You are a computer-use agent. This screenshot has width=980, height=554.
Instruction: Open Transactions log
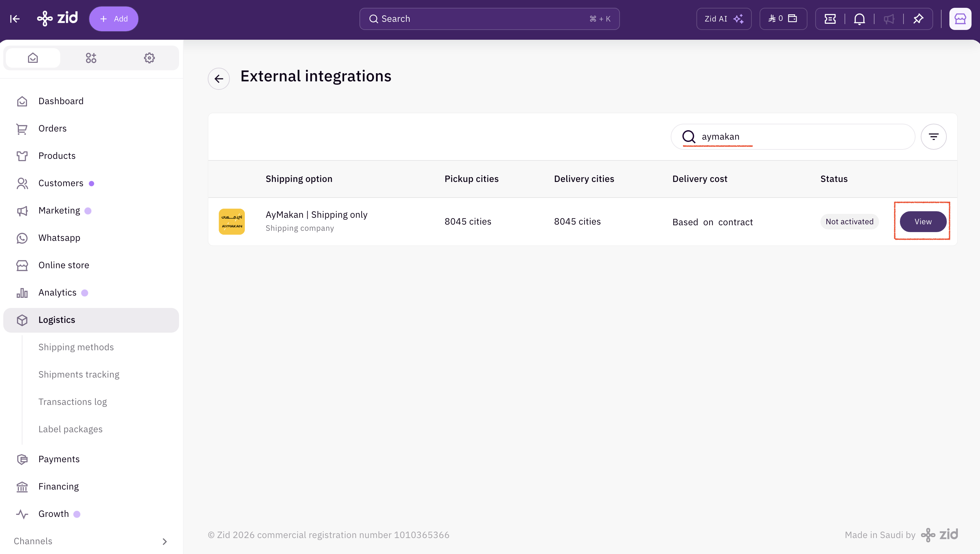pos(73,402)
